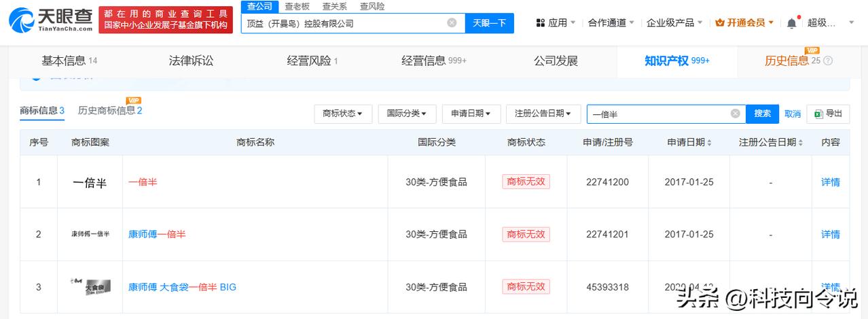Open the 一倍半 trademark image
The height and width of the screenshot is (319, 868).
(90, 182)
